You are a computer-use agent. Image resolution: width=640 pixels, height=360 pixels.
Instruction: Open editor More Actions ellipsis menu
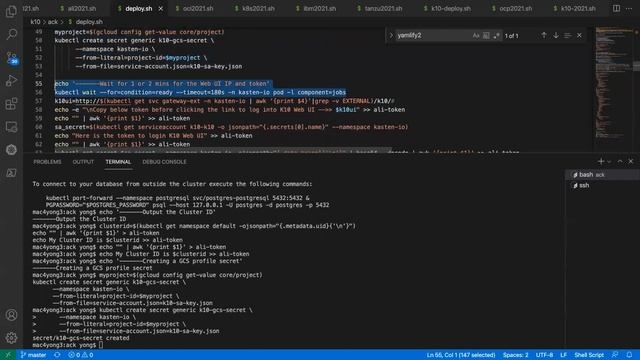click(629, 8)
